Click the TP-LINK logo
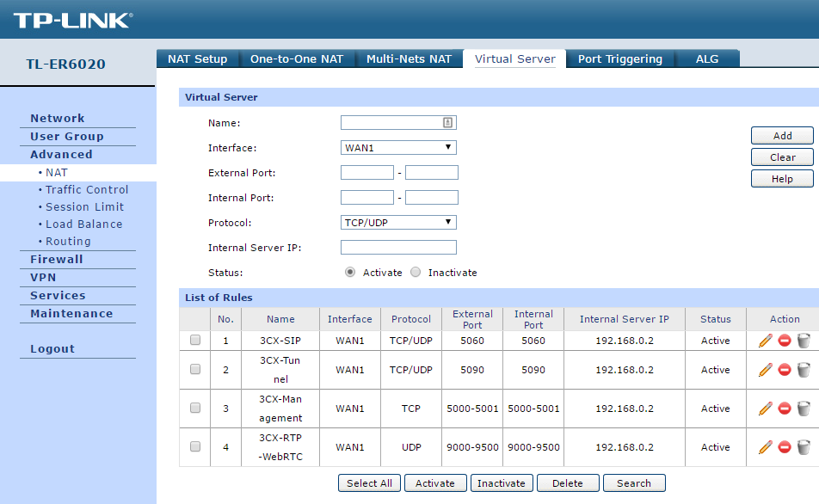Screen dimensions: 819x504 click(73, 21)
